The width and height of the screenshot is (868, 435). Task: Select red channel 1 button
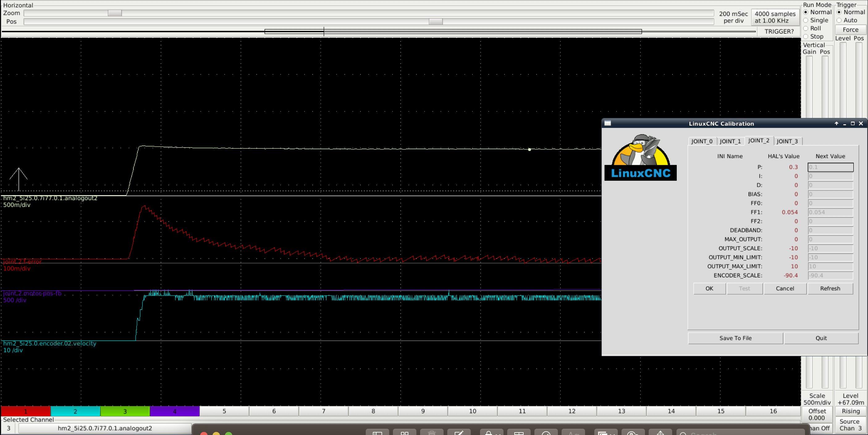click(x=26, y=411)
